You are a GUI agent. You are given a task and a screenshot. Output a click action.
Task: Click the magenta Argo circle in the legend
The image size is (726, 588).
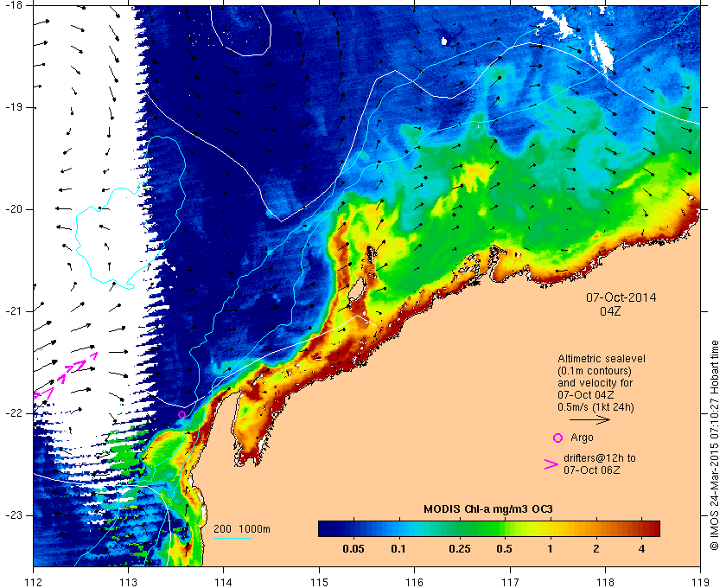(x=558, y=438)
